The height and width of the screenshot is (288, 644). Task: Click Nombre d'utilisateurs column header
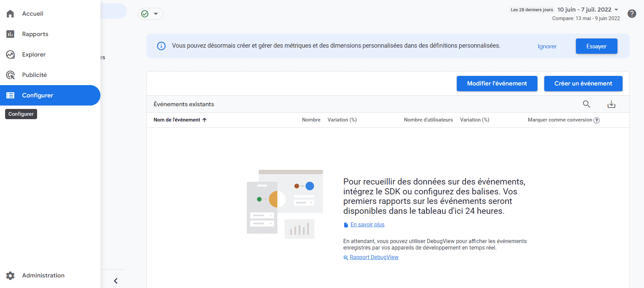coord(428,120)
